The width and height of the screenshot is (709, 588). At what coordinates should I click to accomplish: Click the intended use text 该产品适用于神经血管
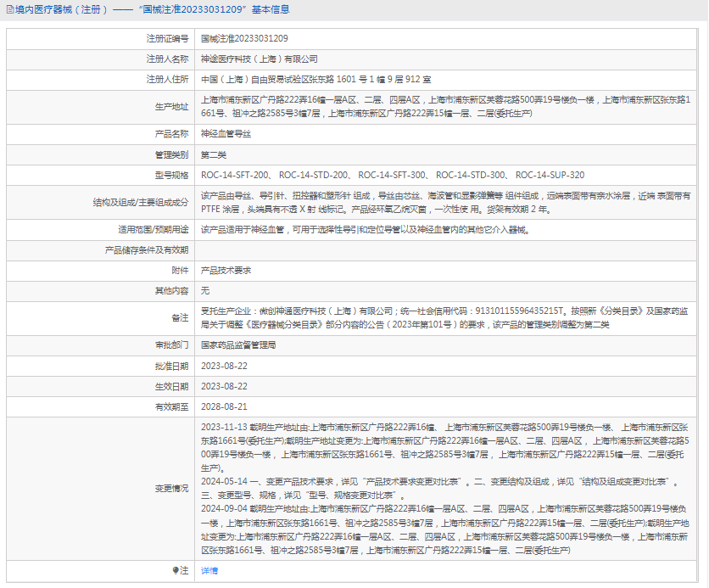point(366,230)
